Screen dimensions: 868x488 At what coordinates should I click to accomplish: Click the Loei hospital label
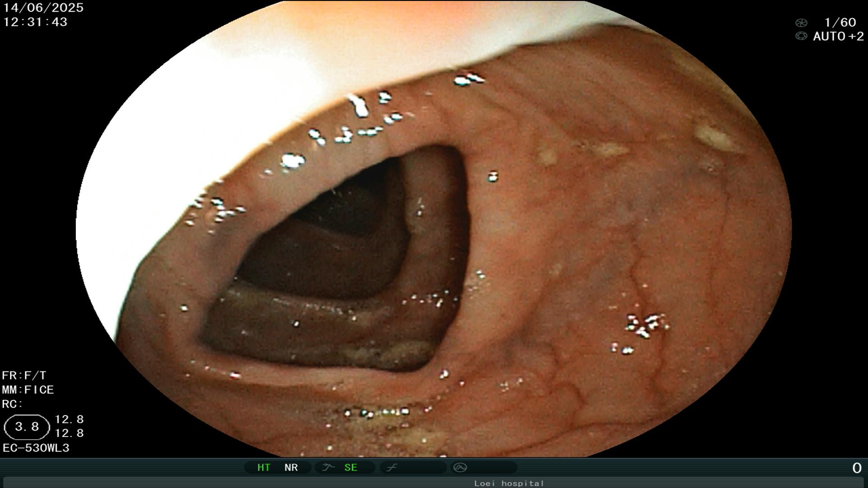(509, 483)
